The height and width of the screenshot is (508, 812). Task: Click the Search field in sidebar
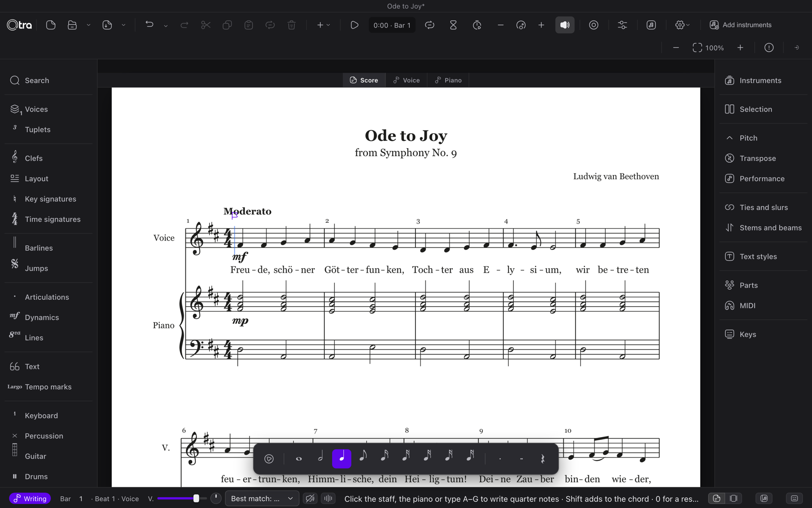click(x=49, y=80)
